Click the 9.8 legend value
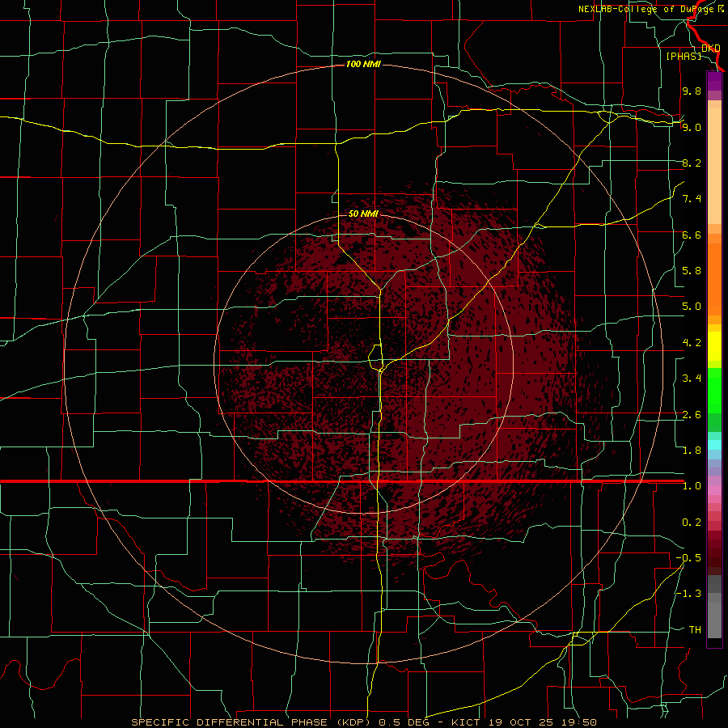Viewport: 728px width, 728px height. point(692,91)
